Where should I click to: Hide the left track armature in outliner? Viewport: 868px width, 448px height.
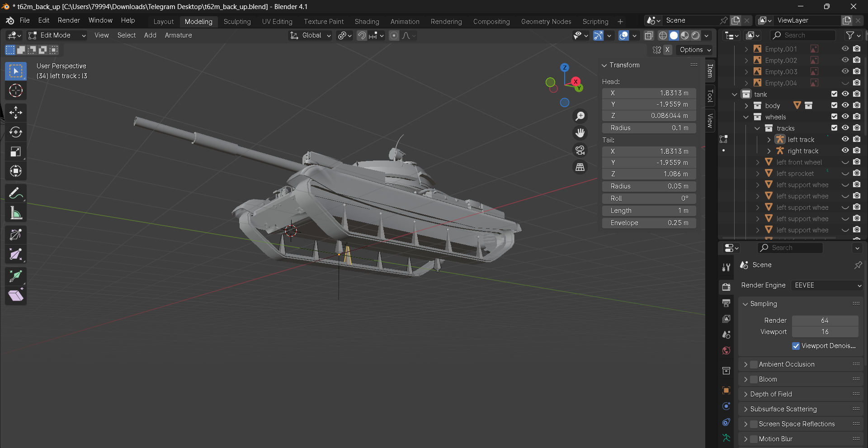point(845,139)
